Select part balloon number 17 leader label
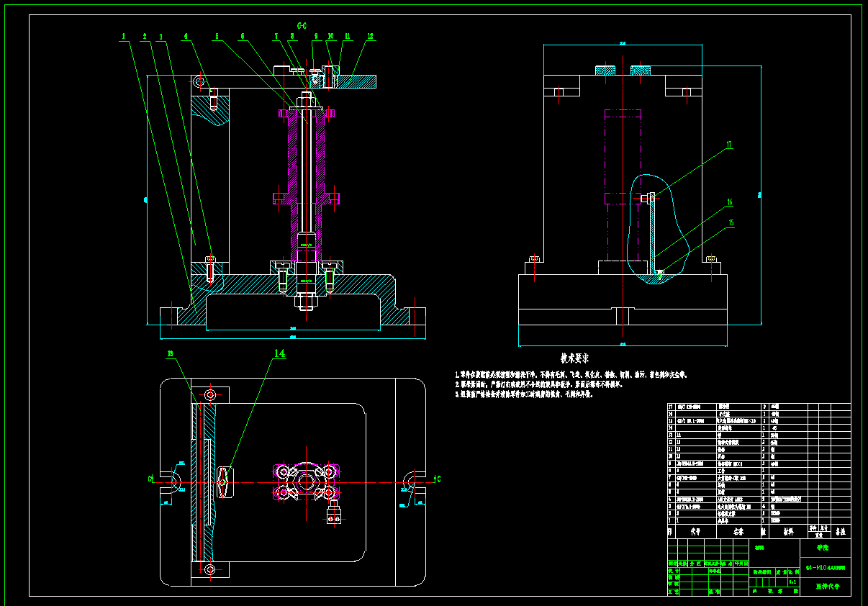Viewport: 868px width, 606px height. click(729, 145)
